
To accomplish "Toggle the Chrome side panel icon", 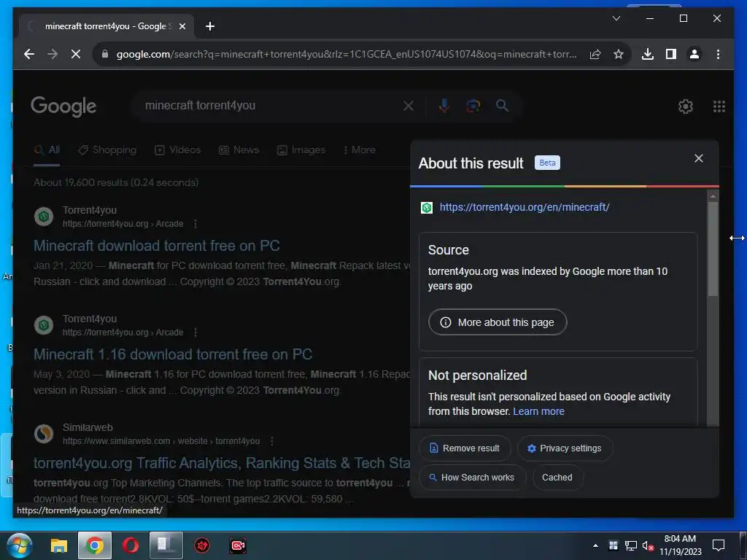I will (x=671, y=54).
